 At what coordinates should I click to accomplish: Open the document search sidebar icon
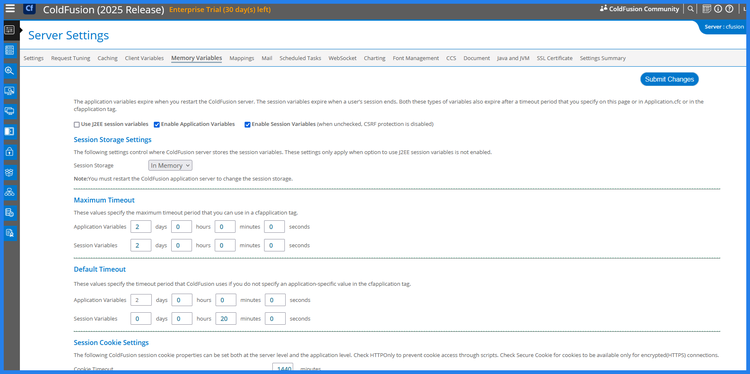[10, 233]
